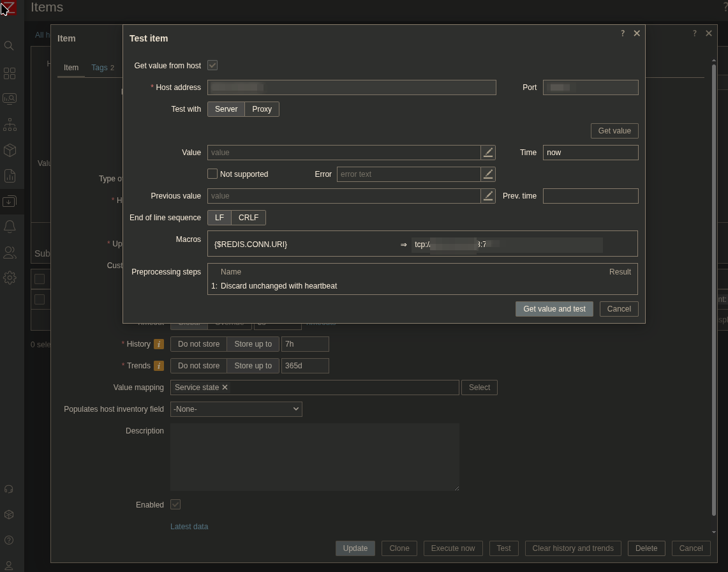Open the Users icon in sidebar
Viewport: 728px width, 572px height.
pos(10,252)
